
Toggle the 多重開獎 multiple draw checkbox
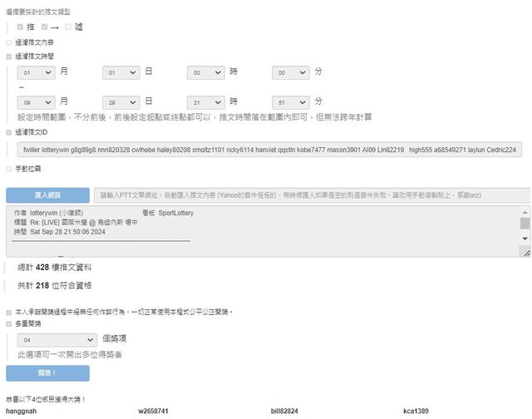coord(9,324)
